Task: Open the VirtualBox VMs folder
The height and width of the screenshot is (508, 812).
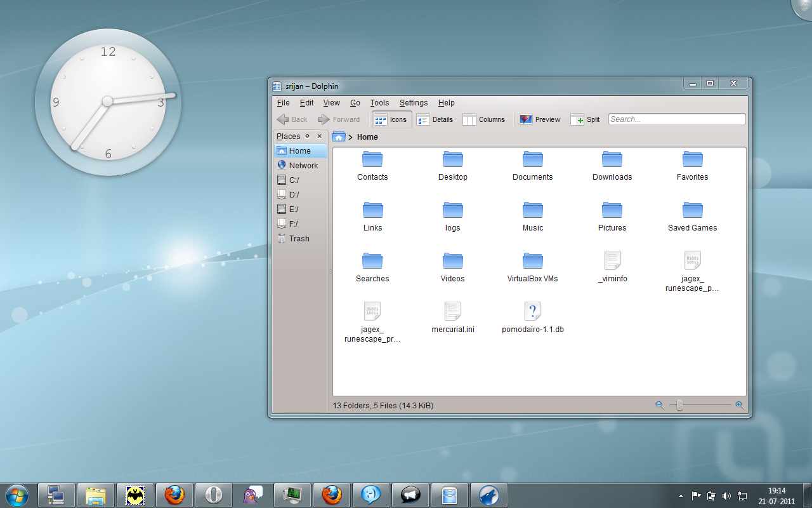Action: [532, 261]
